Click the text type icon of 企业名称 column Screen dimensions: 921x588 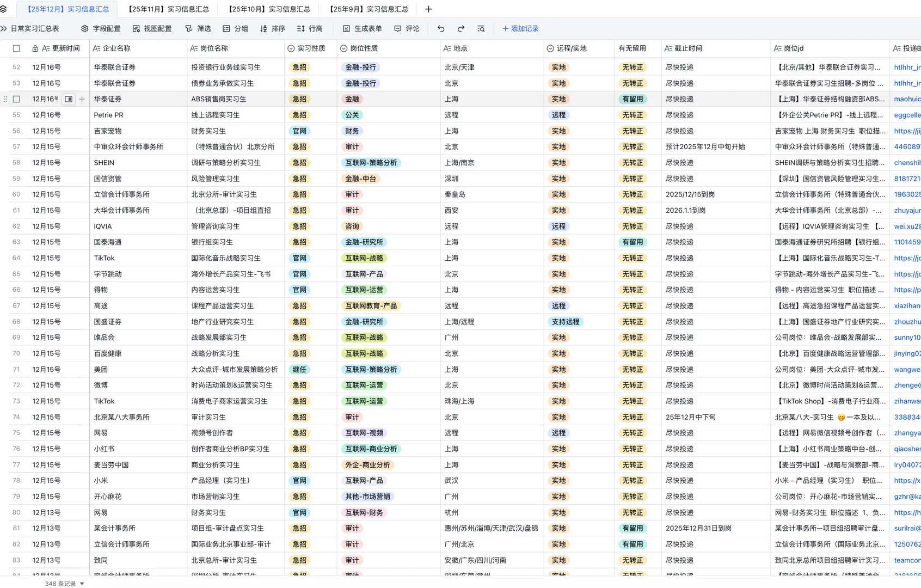click(97, 48)
